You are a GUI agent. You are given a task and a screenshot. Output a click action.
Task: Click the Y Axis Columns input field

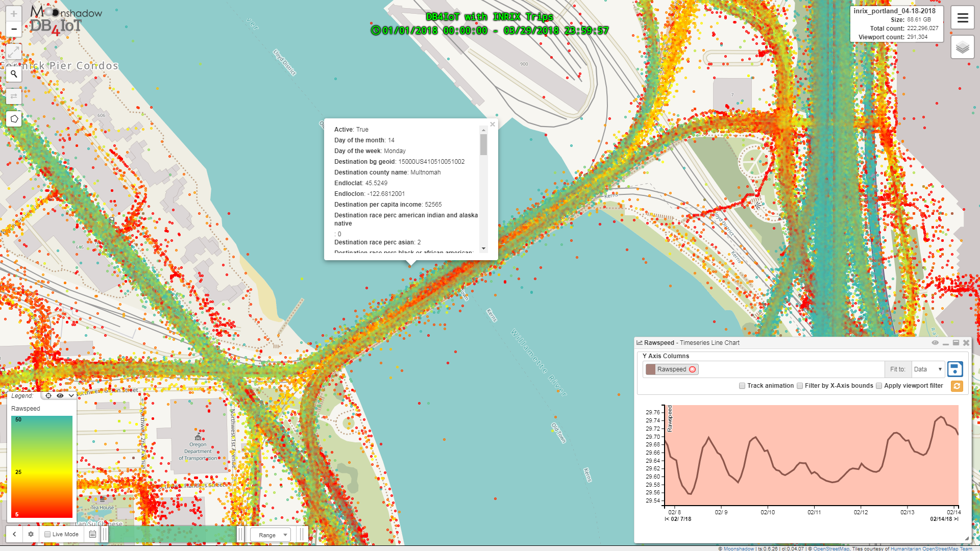pos(764,369)
